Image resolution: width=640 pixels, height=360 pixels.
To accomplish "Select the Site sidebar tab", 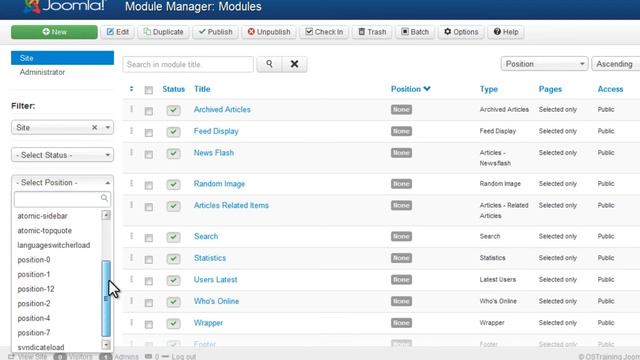I will pyautogui.click(x=62, y=58).
